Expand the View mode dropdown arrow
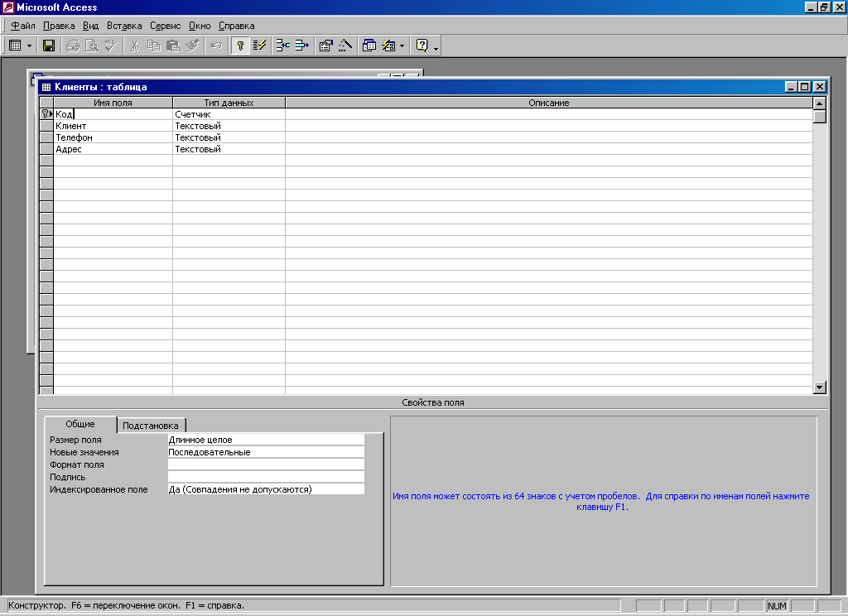The width and height of the screenshot is (848, 616). (x=30, y=46)
